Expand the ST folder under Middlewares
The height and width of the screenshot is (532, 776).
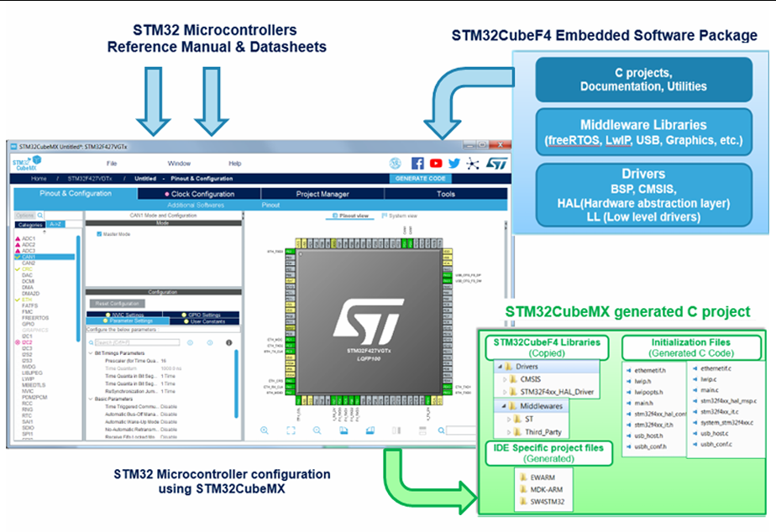pyautogui.click(x=509, y=419)
